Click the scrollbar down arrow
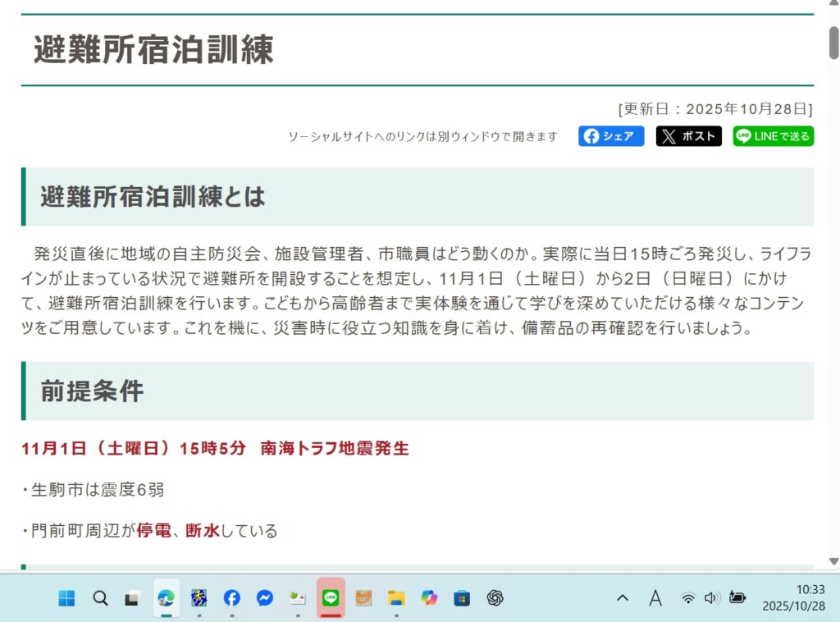Viewport: 840px width, 622px height. [x=833, y=562]
